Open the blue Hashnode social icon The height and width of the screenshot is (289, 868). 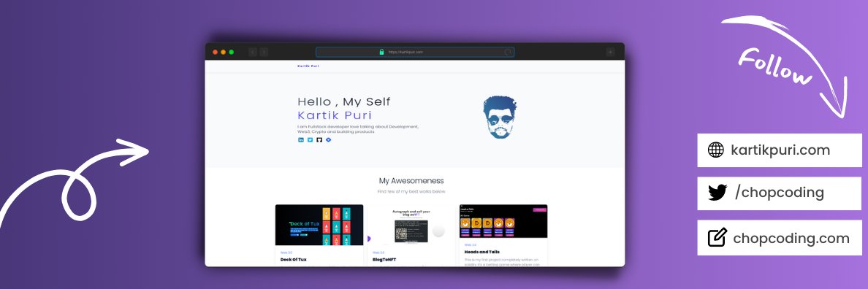coord(328,140)
